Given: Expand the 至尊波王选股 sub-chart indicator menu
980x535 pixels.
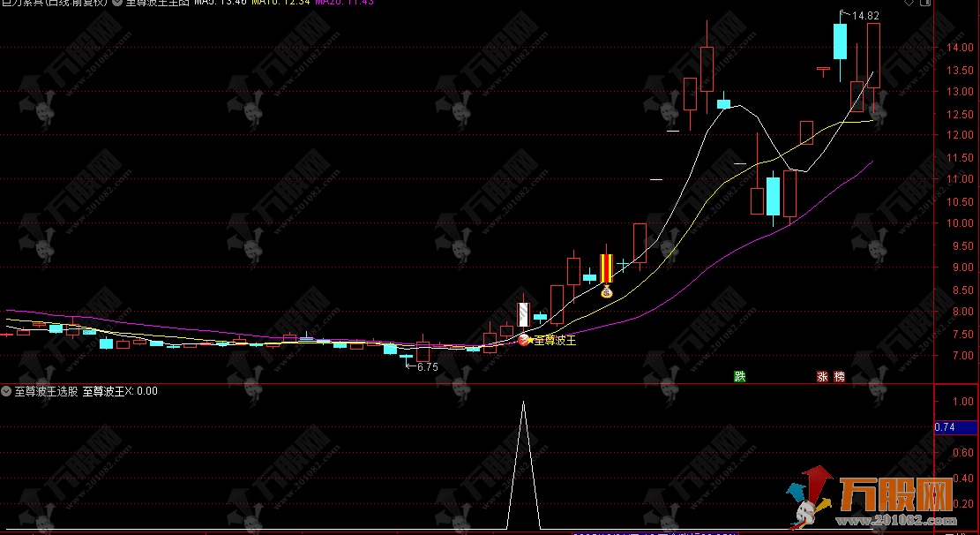Looking at the screenshot, I should coord(6,391).
